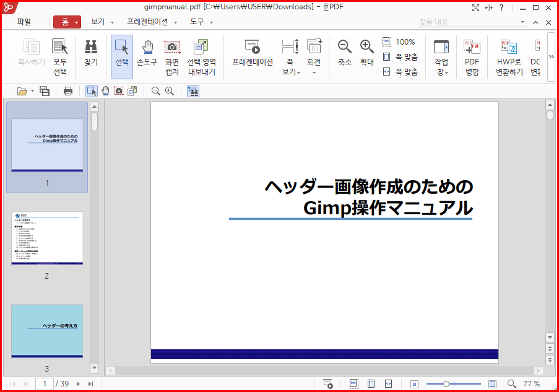Jump to the last page via status bar
This screenshot has width=559, height=392.
click(x=90, y=384)
